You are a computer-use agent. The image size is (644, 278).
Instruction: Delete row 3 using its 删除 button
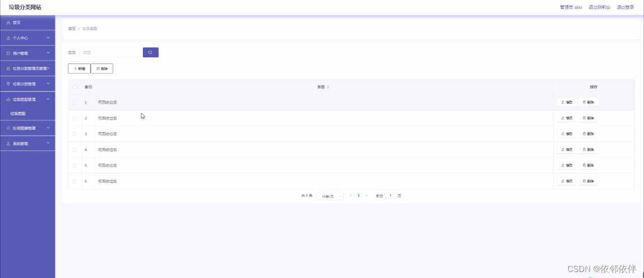point(588,134)
